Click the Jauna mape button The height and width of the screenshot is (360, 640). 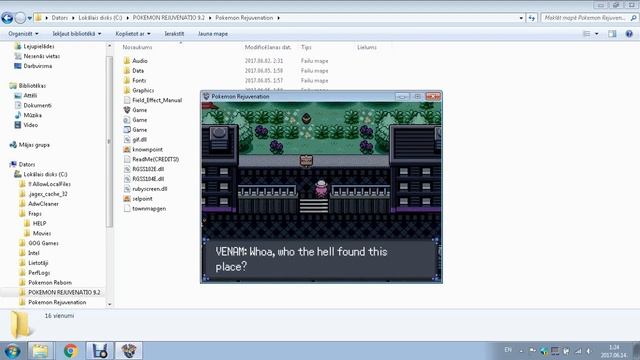(213, 34)
